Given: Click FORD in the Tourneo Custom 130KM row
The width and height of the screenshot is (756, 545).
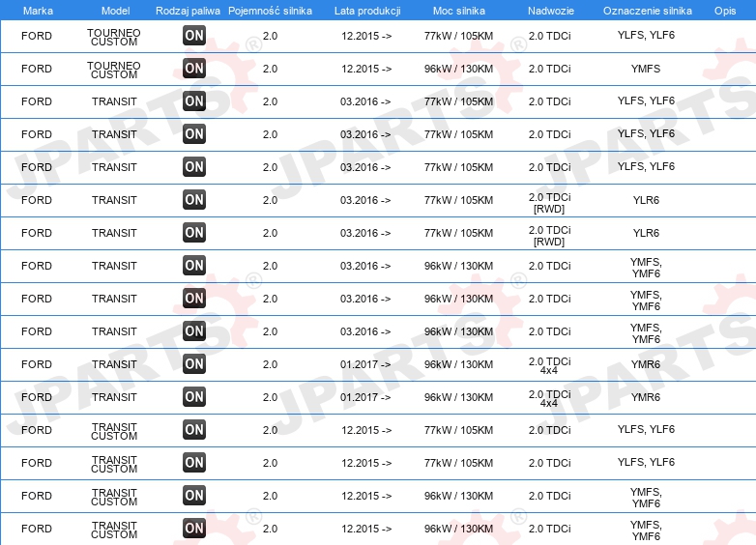Looking at the screenshot, I should pos(37,69).
